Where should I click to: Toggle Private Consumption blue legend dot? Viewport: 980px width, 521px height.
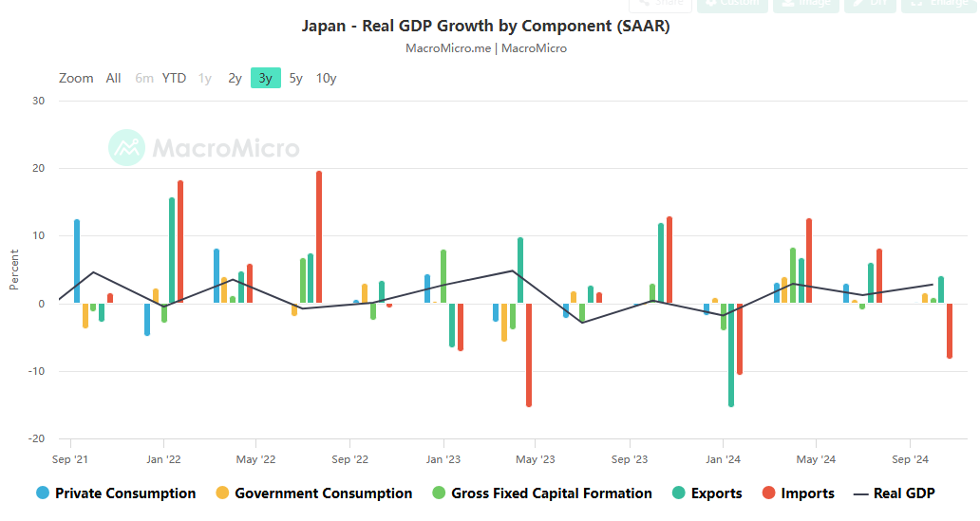pyautogui.click(x=43, y=493)
